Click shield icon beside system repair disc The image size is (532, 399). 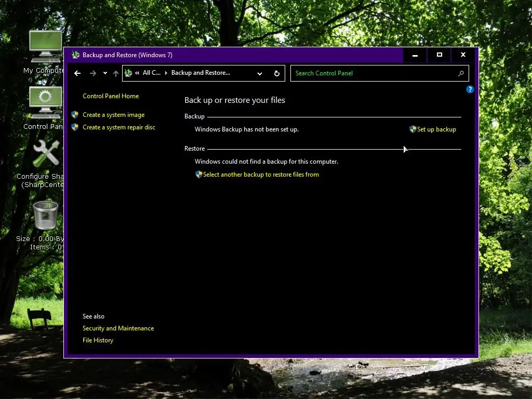pos(75,127)
